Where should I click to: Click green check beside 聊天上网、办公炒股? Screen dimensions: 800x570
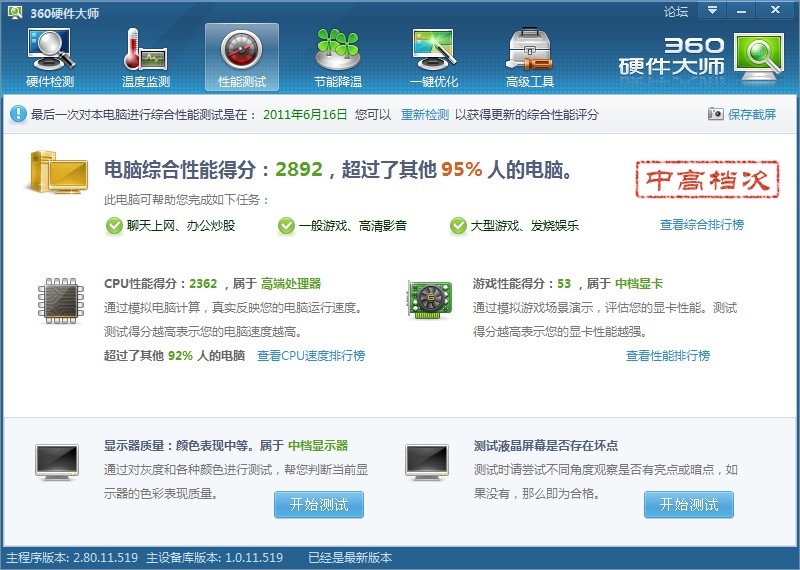pyautogui.click(x=114, y=225)
